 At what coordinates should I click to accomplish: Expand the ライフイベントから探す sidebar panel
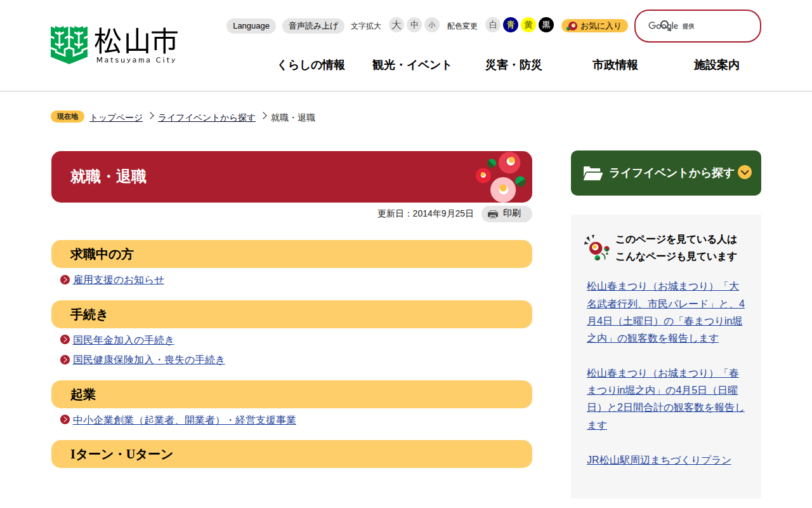[x=666, y=173]
